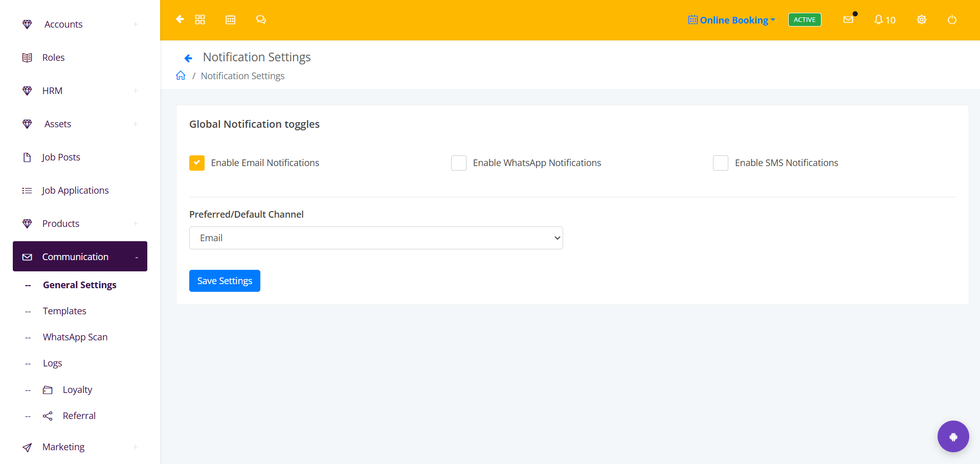Click the settings gear icon
The width and height of the screenshot is (980, 464).
pyautogui.click(x=922, y=19)
